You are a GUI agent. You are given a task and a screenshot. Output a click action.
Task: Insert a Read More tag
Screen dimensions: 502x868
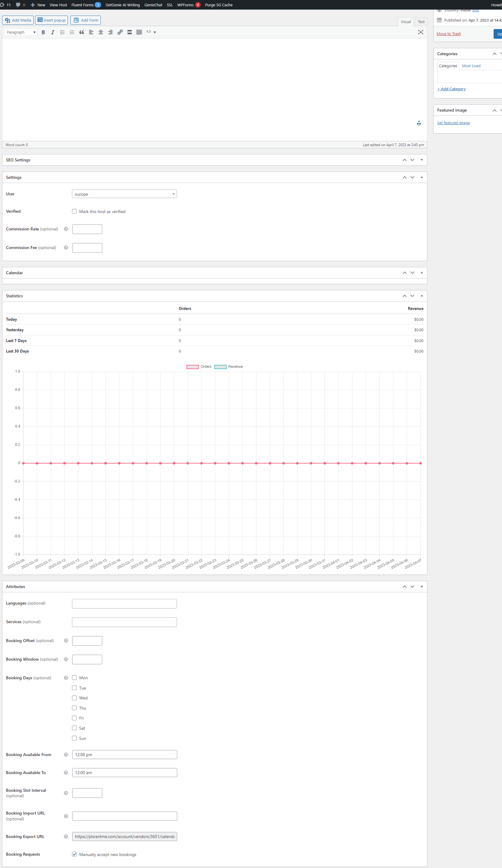tap(130, 32)
